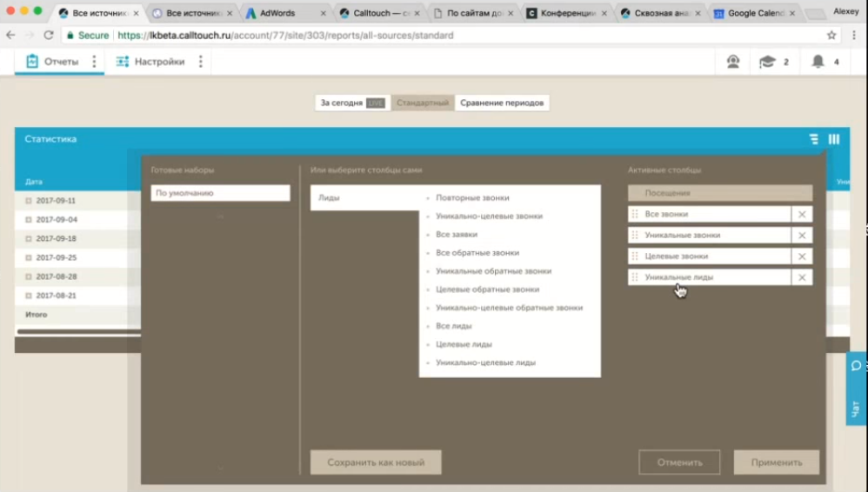This screenshot has width=868, height=492.
Task: Add the Уникальные обратные звонки column
Action: (493, 270)
